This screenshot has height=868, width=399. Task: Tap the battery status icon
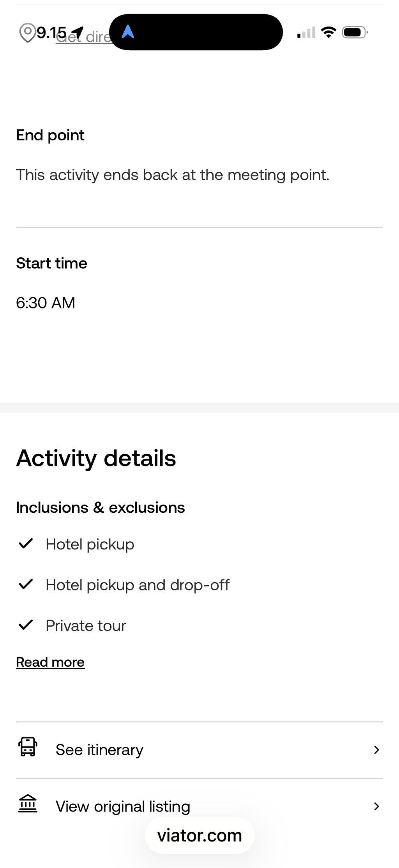pos(355,32)
